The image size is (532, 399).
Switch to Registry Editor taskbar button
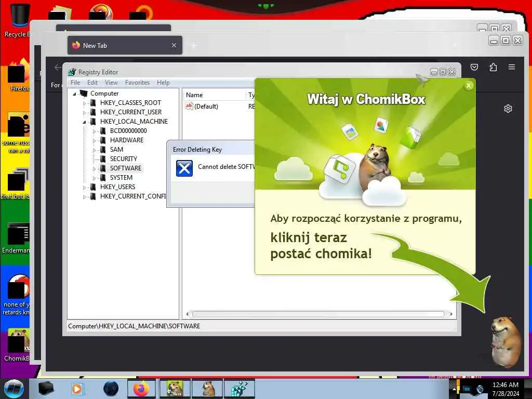[240, 389]
